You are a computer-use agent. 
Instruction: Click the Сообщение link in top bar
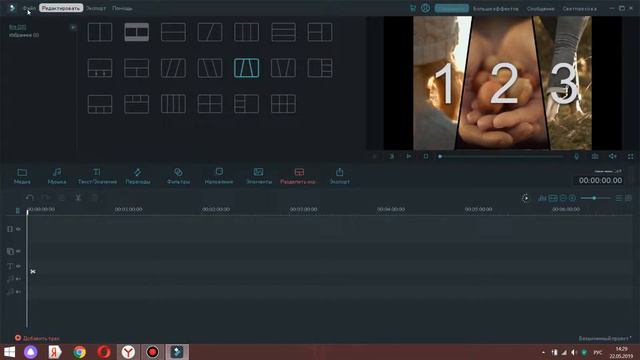(540, 9)
